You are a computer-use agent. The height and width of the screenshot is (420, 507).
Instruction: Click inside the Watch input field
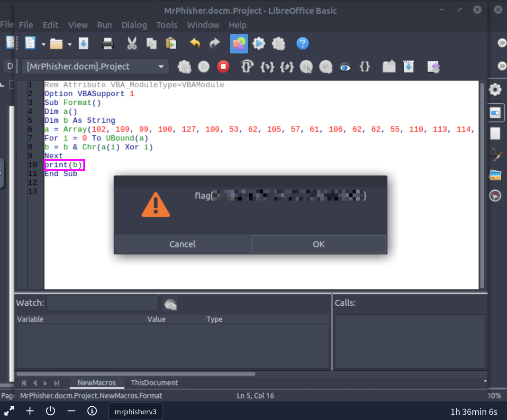tap(102, 303)
